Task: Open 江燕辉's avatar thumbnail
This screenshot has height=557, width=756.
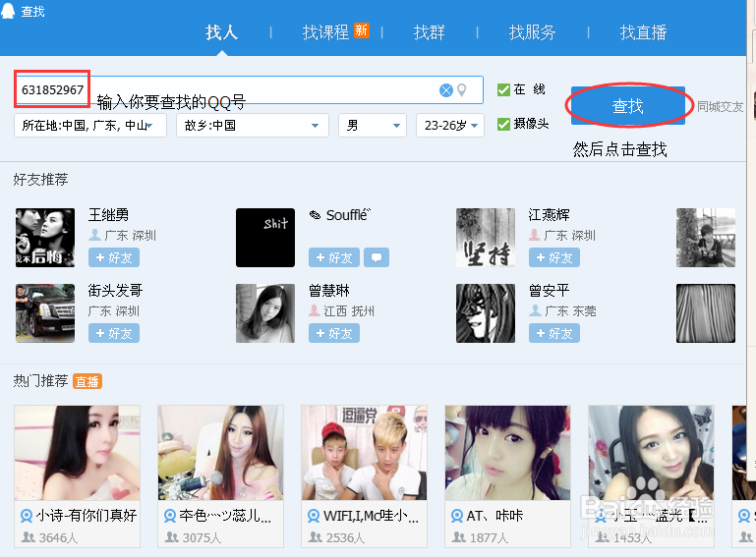Action: point(486,238)
